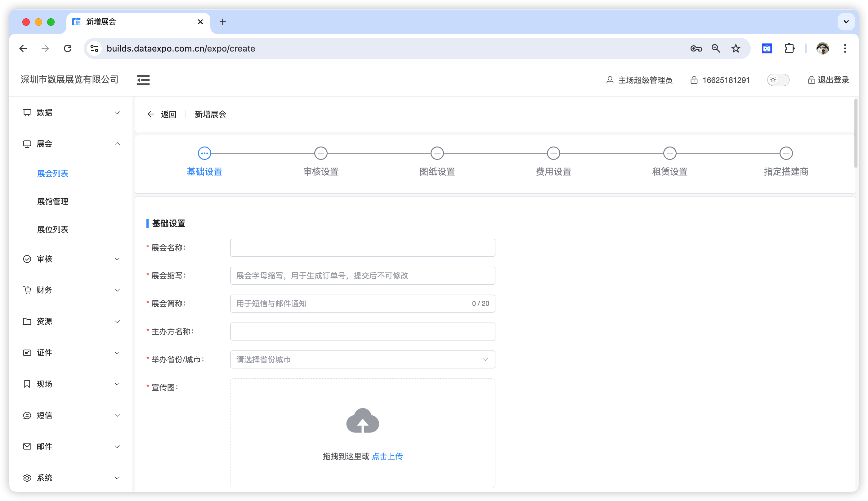
Task: Select the 费用设置 step
Action: click(x=553, y=162)
